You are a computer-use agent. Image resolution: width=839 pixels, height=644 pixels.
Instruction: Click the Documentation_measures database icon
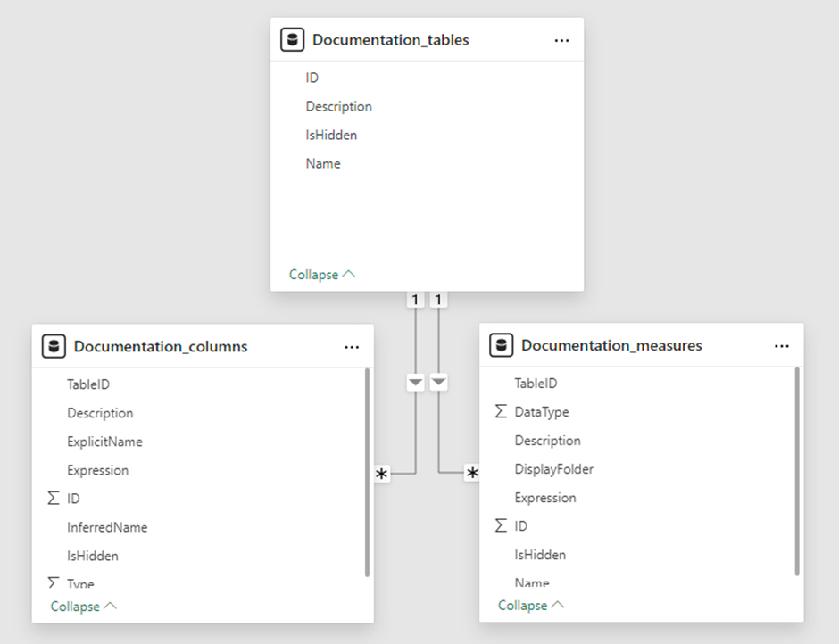[x=502, y=345]
